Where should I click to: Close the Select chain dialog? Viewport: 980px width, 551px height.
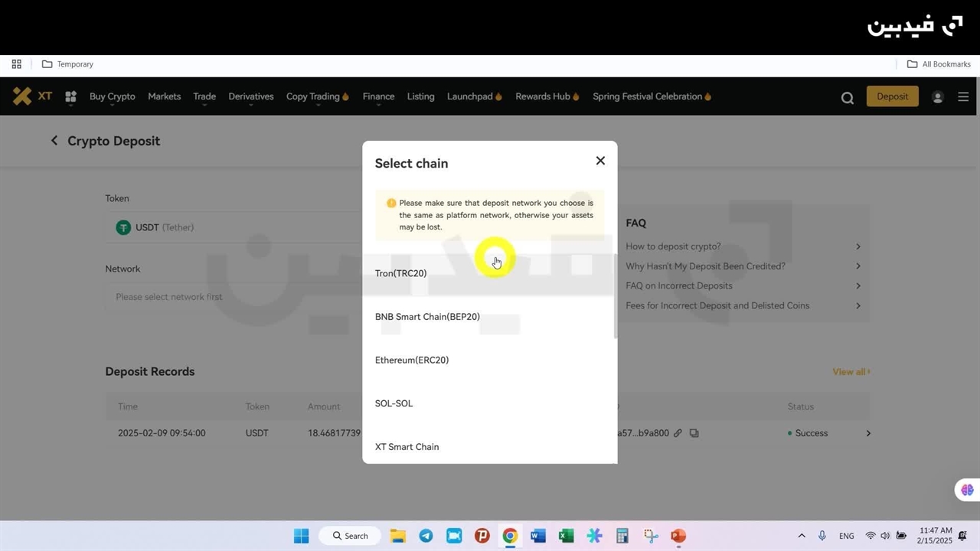600,161
